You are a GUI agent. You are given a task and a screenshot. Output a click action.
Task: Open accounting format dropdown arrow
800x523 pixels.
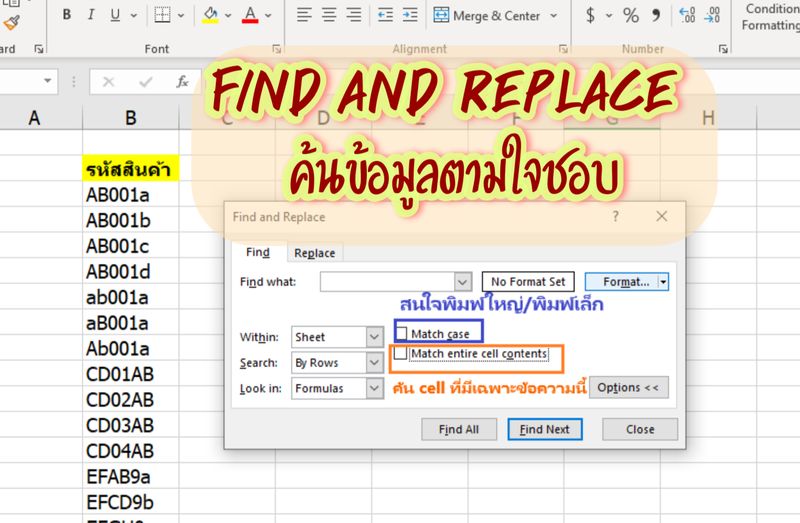click(609, 16)
